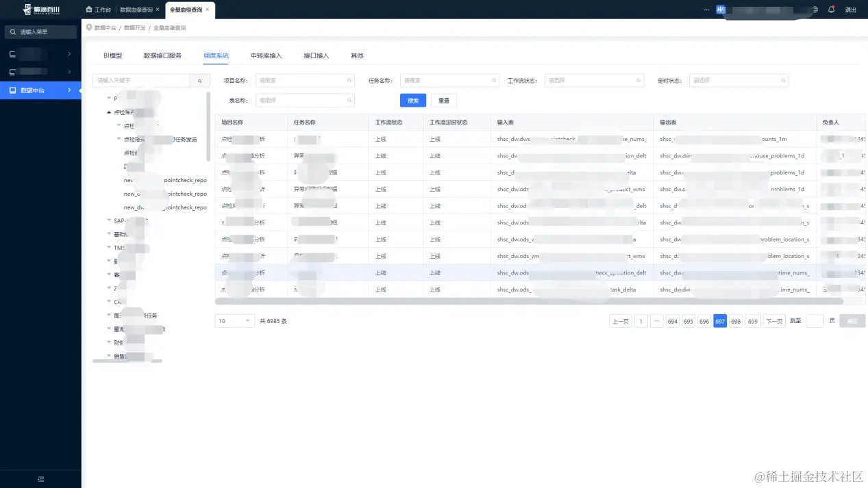Click the location pin breadcrumb icon
This screenshot has width=868, height=488.
click(89, 27)
